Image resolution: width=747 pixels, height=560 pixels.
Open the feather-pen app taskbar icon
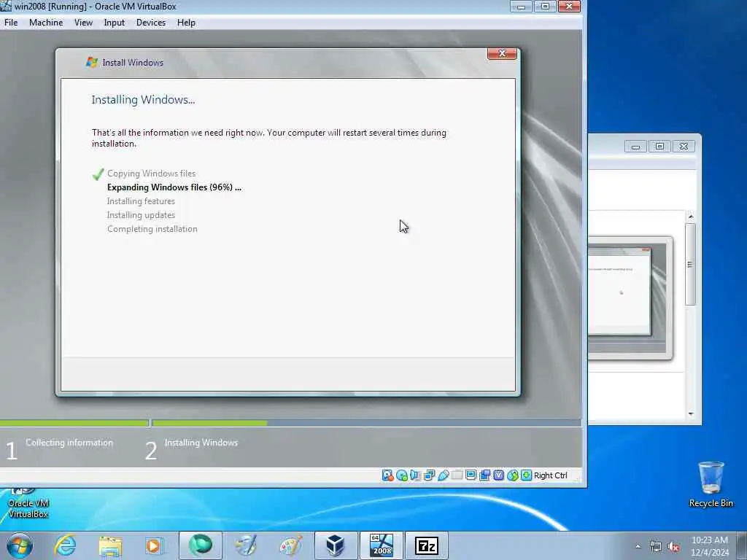point(246,545)
